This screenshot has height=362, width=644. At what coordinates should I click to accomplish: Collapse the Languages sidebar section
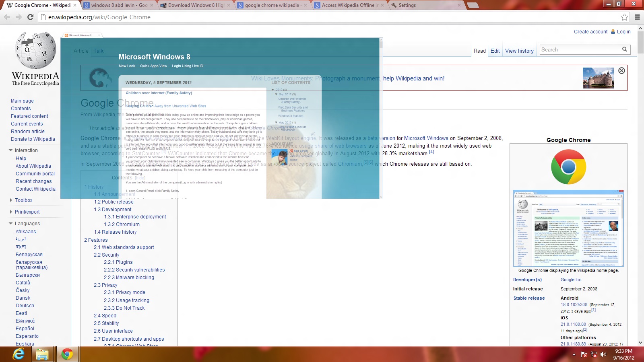11,224
